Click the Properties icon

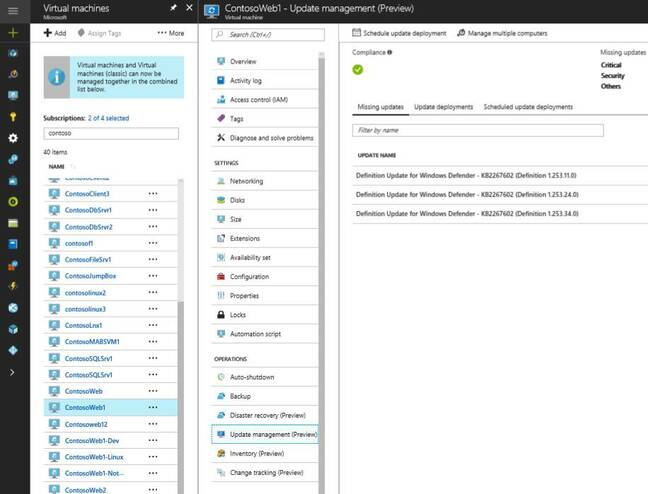221,296
